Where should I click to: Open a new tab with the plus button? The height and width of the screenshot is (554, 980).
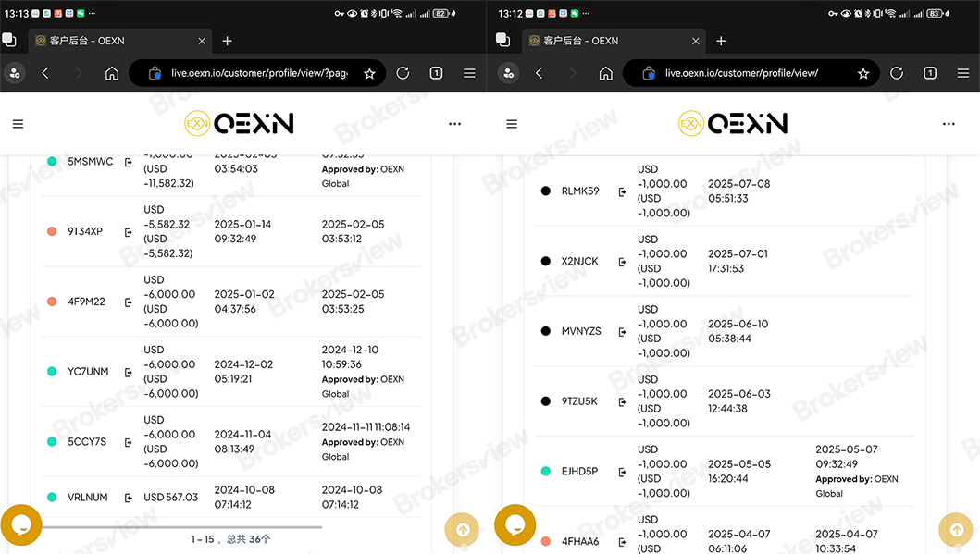[x=227, y=41]
